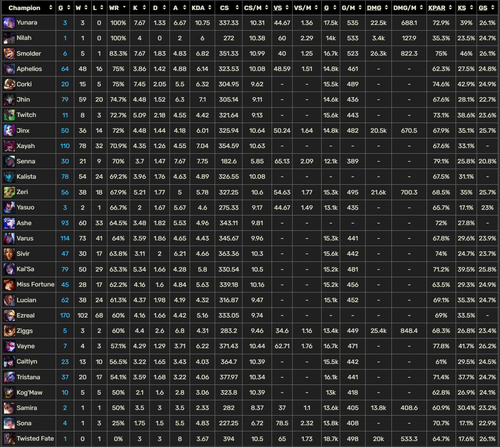This screenshot has width=500, height=447.
Task: Sort by CS/M column header
Action: pyautogui.click(x=256, y=8)
